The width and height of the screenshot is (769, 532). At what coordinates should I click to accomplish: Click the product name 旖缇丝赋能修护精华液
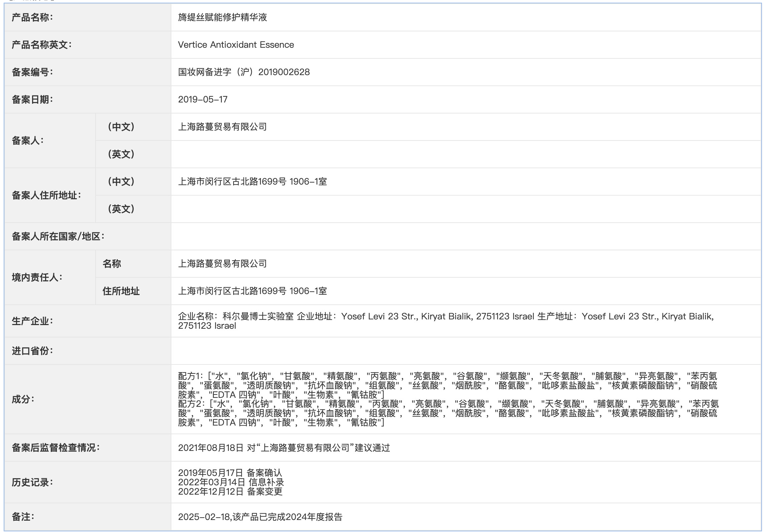click(x=222, y=17)
